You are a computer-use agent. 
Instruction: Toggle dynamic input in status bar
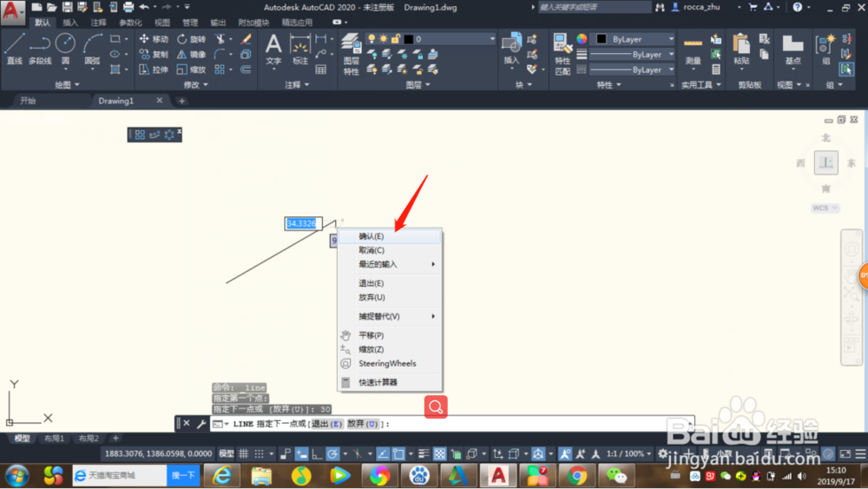pyautogui.click(x=301, y=453)
